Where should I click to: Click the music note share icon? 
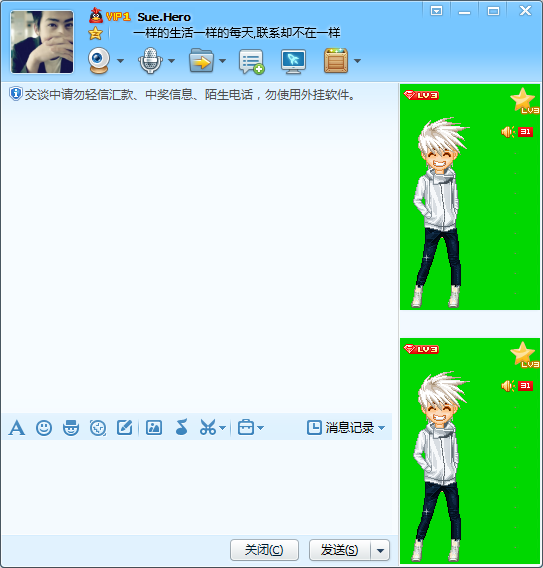(x=181, y=427)
